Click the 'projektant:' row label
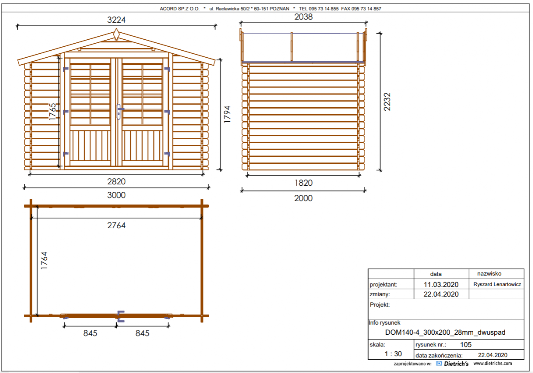Screen dimensions: 533x373 383,285
